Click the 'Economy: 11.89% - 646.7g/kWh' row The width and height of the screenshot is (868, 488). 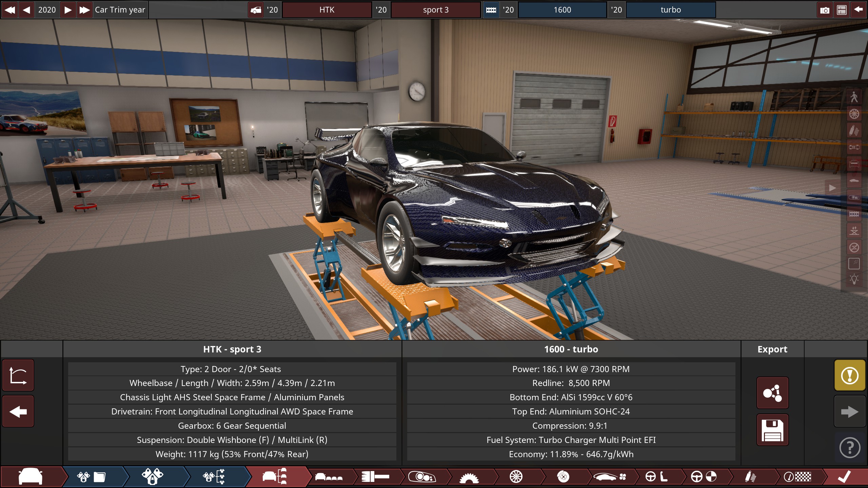[571, 454]
